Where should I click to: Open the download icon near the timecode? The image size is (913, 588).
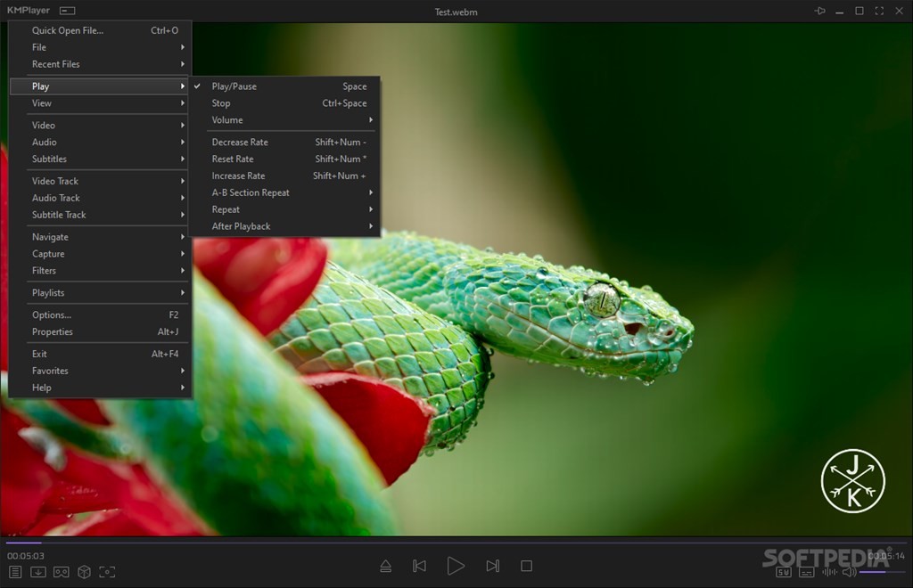[37, 572]
